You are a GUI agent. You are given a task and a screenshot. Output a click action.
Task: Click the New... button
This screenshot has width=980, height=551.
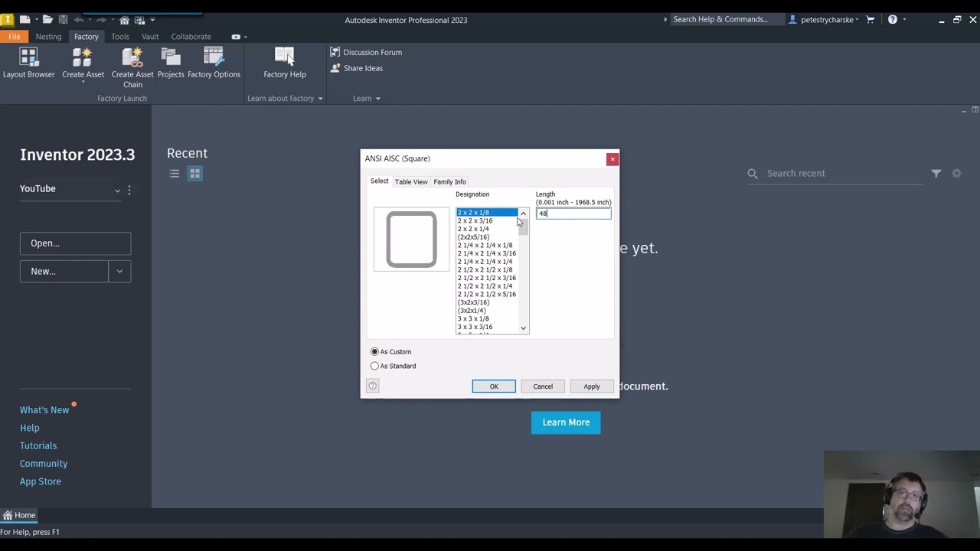point(64,271)
